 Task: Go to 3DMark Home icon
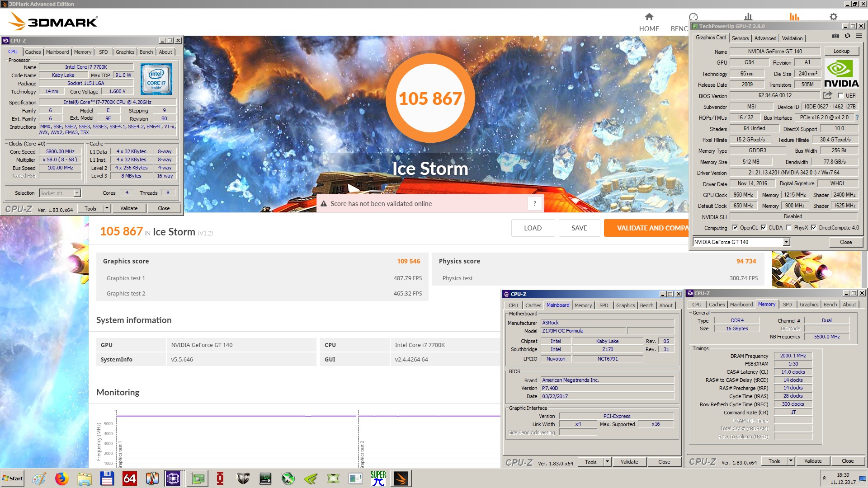point(649,17)
